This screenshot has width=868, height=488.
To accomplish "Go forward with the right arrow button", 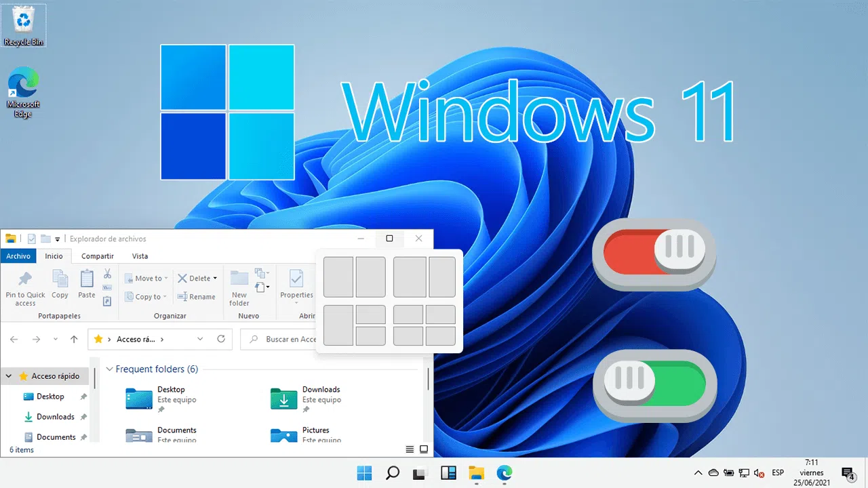I will click(x=37, y=339).
